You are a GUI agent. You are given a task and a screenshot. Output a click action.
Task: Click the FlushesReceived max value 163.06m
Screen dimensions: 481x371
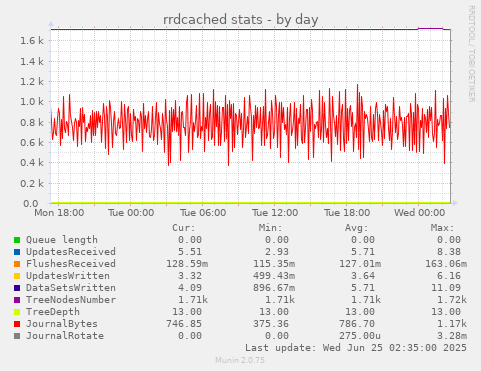click(446, 264)
